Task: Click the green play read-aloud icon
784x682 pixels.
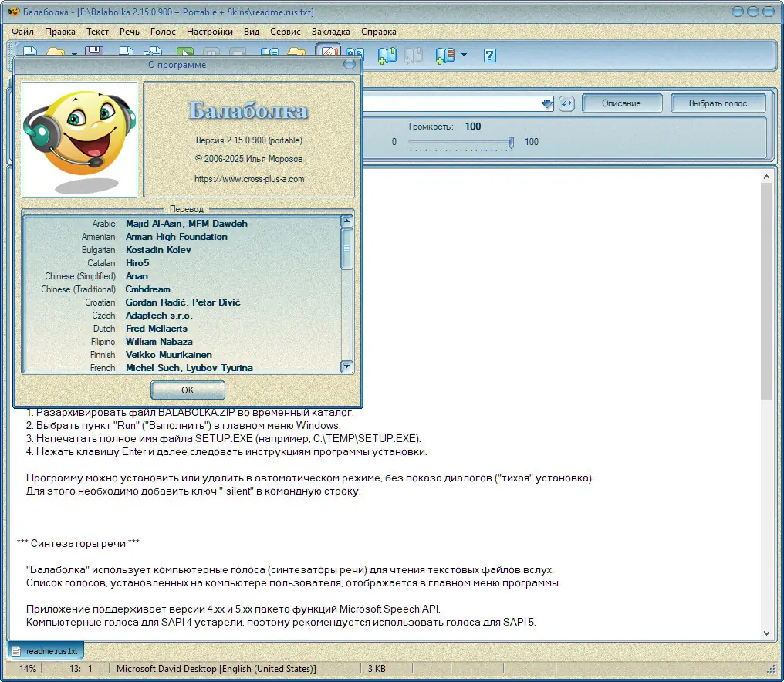Action: tap(185, 52)
